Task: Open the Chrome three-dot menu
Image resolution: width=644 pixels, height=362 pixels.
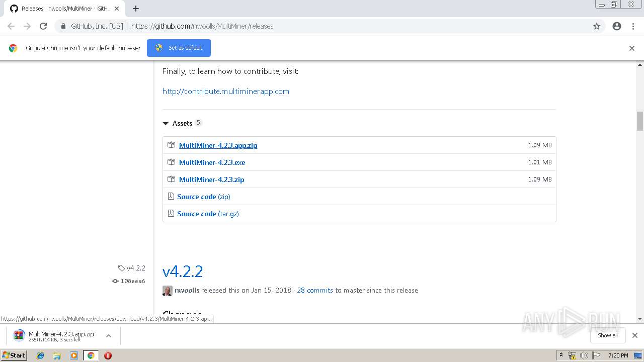Action: [x=633, y=26]
